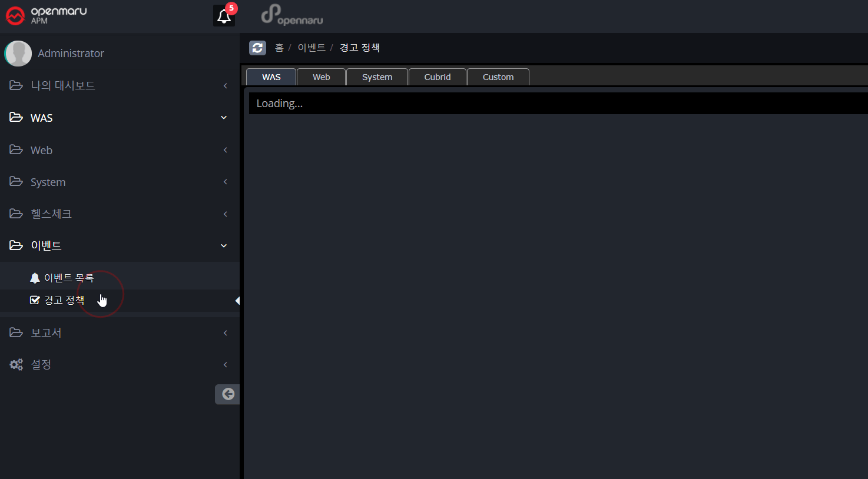This screenshot has height=479, width=868.
Task: Select the Administrator profile picture
Action: (18, 53)
